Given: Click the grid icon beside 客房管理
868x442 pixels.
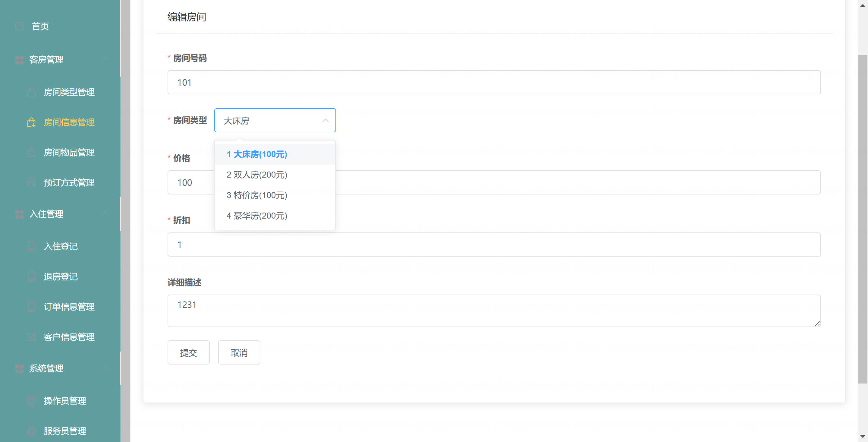Looking at the screenshot, I should click(x=19, y=60).
